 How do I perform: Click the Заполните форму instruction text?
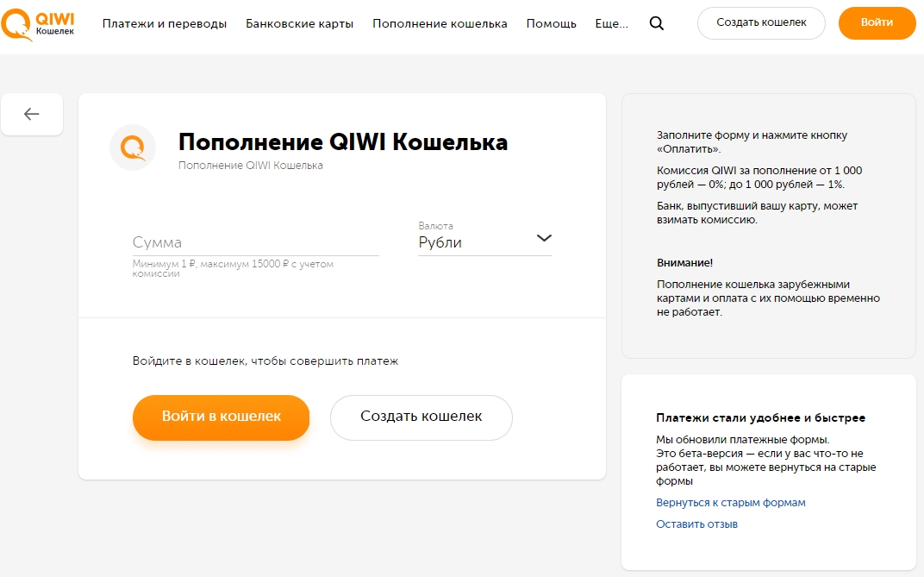pos(752,142)
